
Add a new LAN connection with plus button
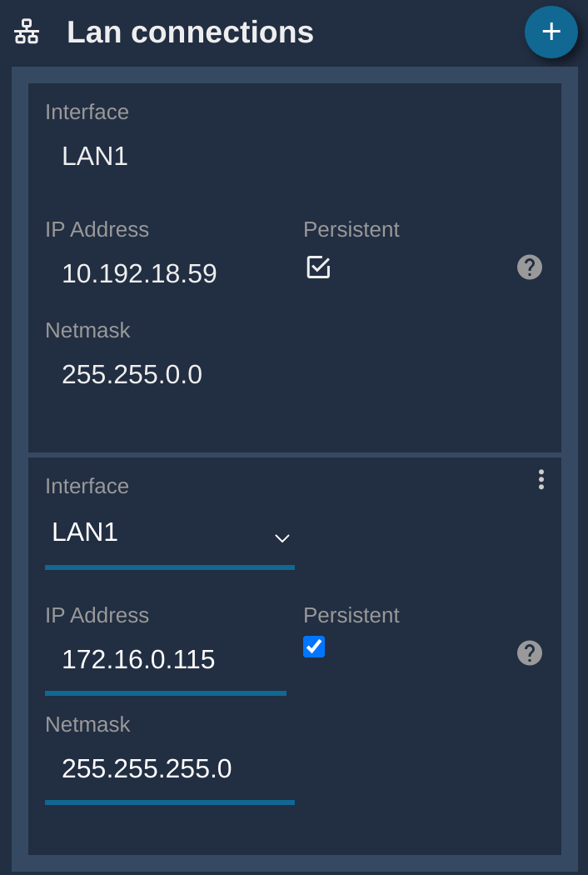coord(551,32)
